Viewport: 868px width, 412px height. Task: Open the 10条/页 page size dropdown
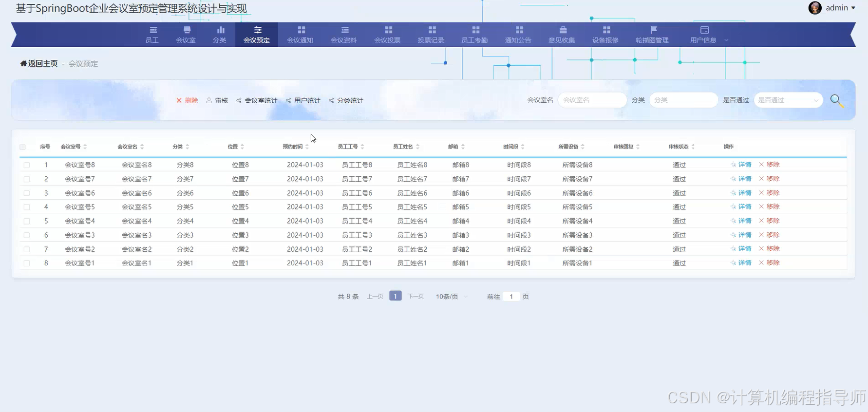452,296
